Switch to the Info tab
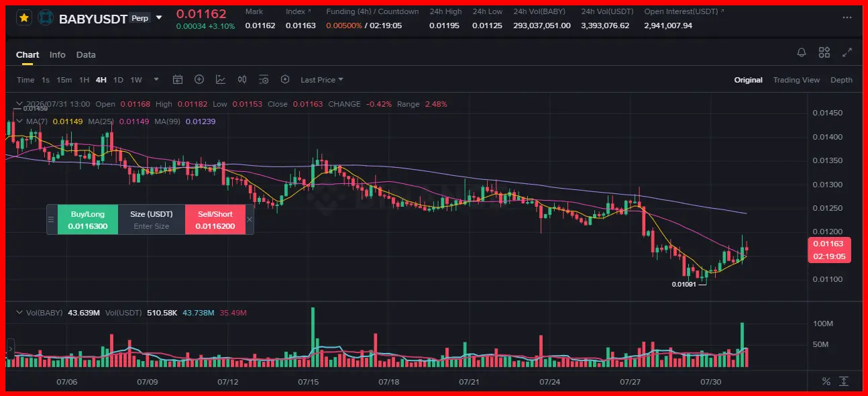868x396 pixels. point(58,54)
